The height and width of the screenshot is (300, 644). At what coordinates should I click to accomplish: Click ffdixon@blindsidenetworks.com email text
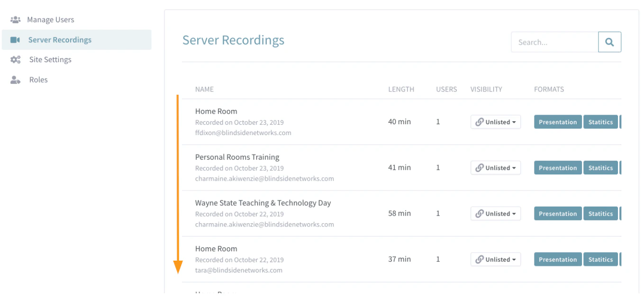click(243, 133)
